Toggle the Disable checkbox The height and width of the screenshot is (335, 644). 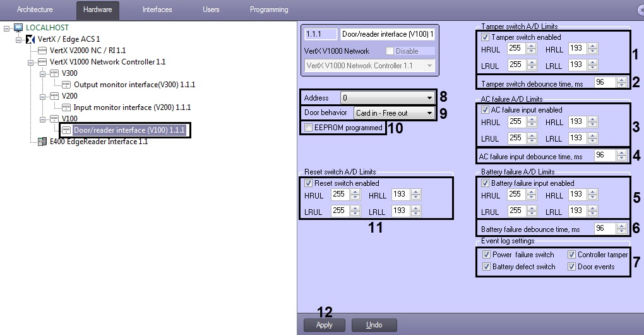point(390,51)
